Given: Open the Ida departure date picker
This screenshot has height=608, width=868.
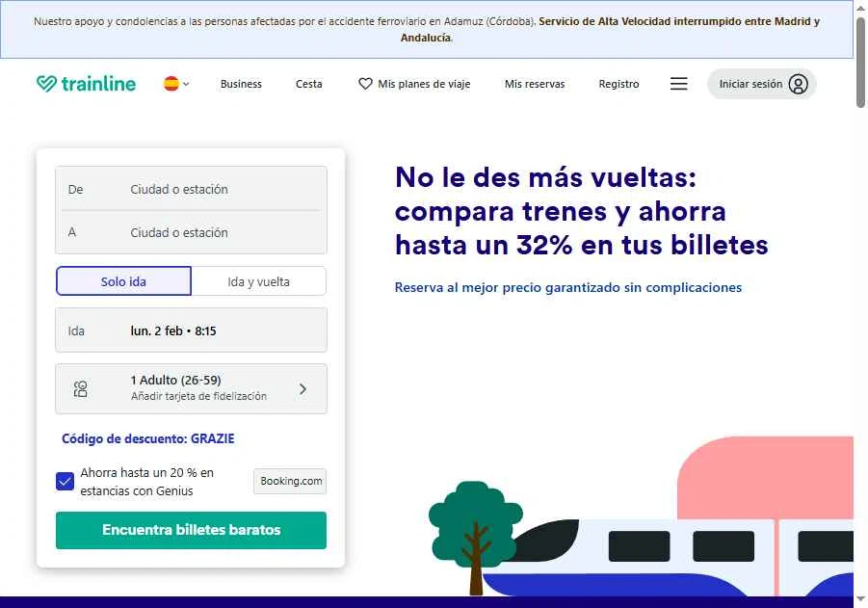Looking at the screenshot, I should tap(191, 330).
